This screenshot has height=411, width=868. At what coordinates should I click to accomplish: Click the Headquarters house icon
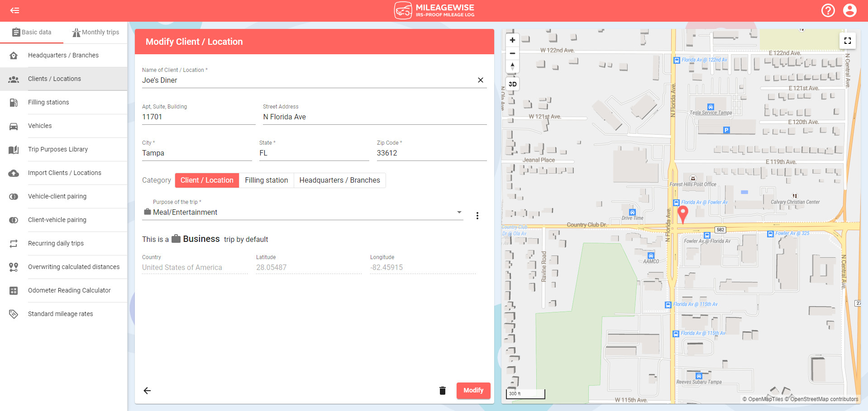click(x=14, y=56)
